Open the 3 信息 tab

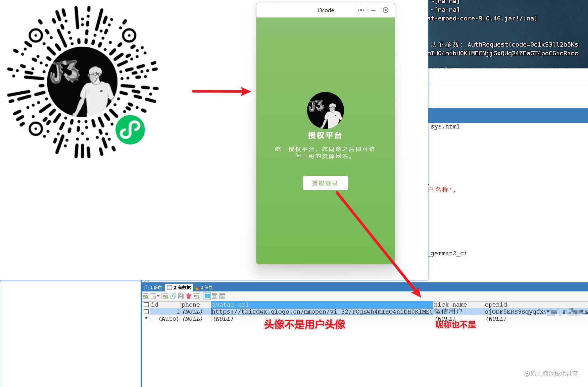204,287
